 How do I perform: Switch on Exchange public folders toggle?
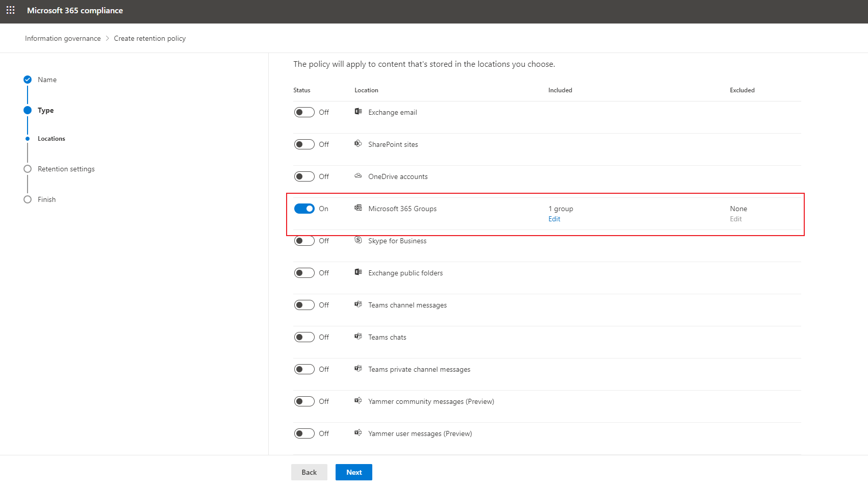pyautogui.click(x=304, y=273)
